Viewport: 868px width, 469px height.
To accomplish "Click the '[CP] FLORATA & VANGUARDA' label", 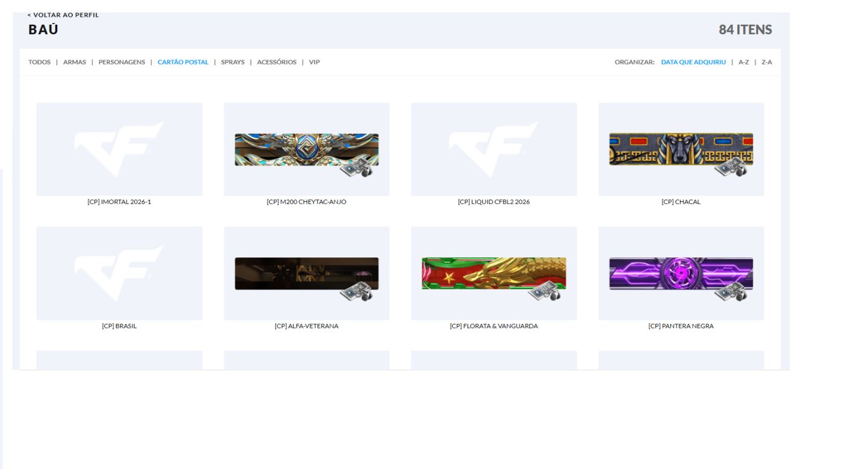I will [494, 326].
